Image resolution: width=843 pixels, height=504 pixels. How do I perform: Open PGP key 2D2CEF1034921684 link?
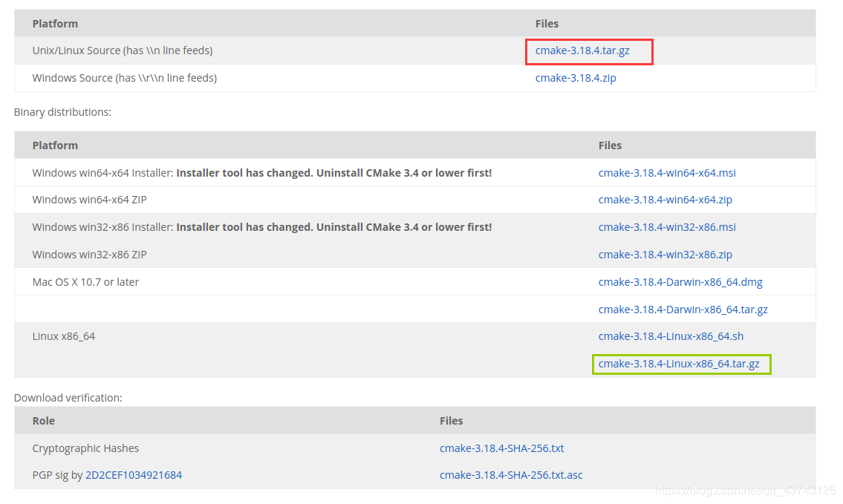coord(134,475)
